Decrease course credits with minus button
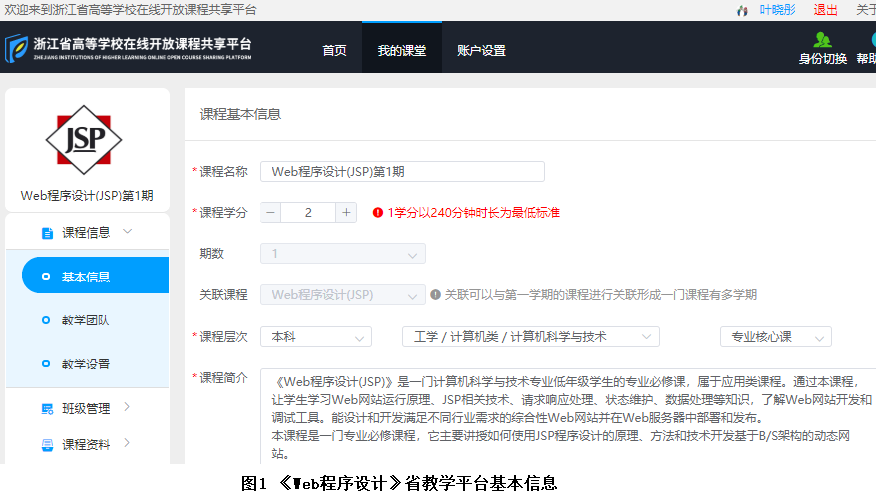Screen dimensions: 876x496 click(x=271, y=213)
